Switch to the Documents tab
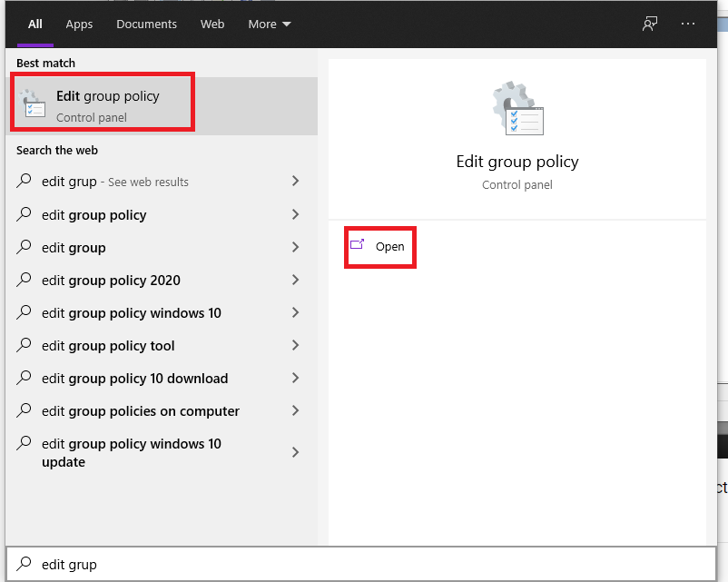 146,24
